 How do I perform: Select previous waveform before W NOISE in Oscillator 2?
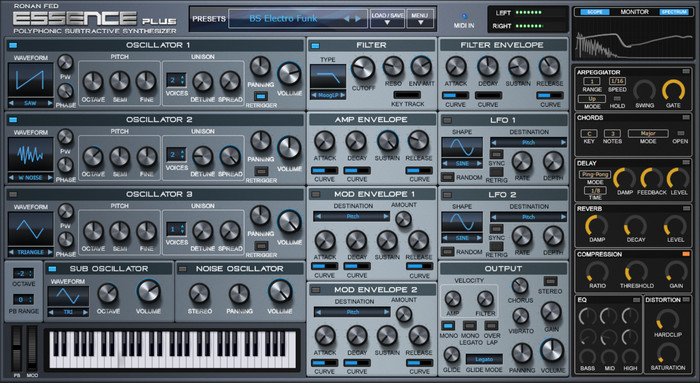11,178
